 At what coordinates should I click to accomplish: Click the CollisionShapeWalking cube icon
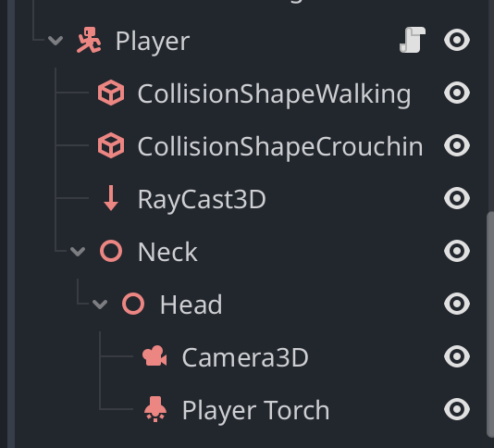[111, 93]
